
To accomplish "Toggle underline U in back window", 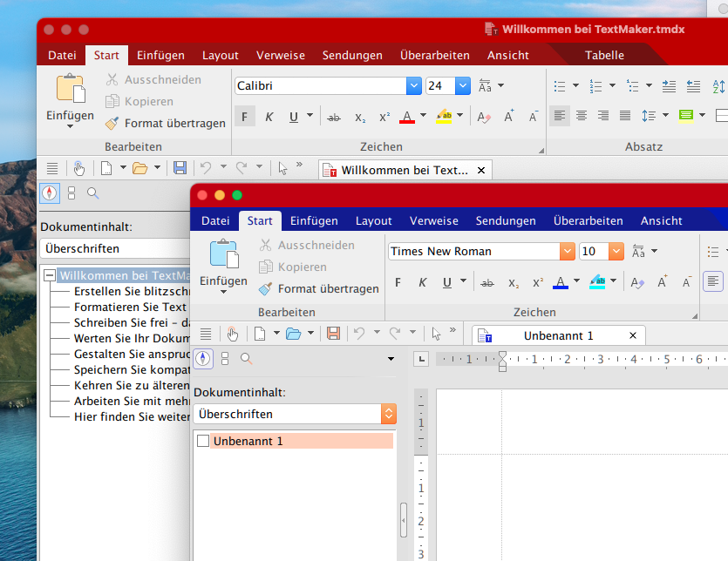I will (294, 117).
